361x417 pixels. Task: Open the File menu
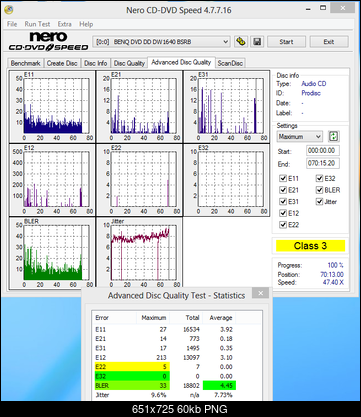(x=12, y=24)
